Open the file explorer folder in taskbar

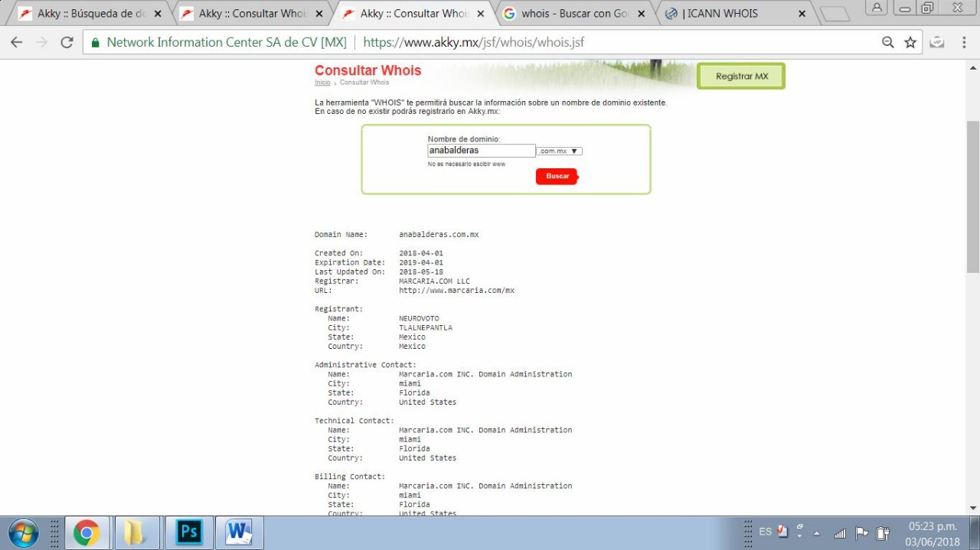click(136, 532)
